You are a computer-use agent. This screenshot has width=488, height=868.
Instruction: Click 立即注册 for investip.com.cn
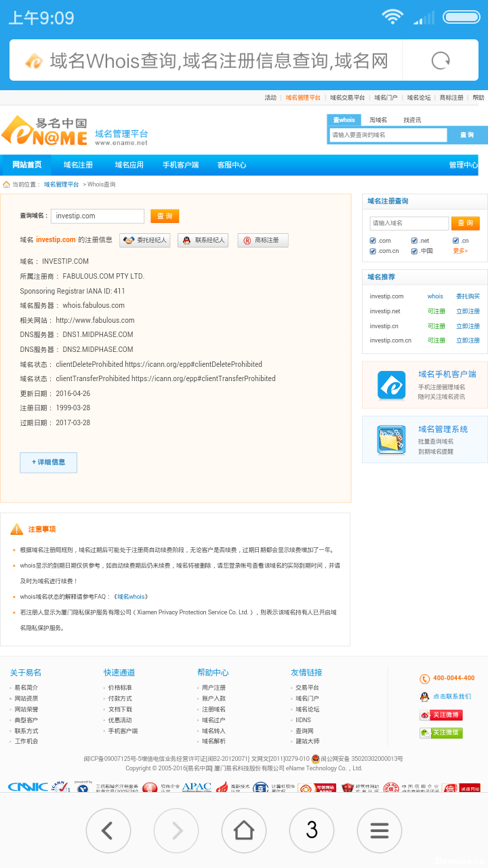(468, 340)
